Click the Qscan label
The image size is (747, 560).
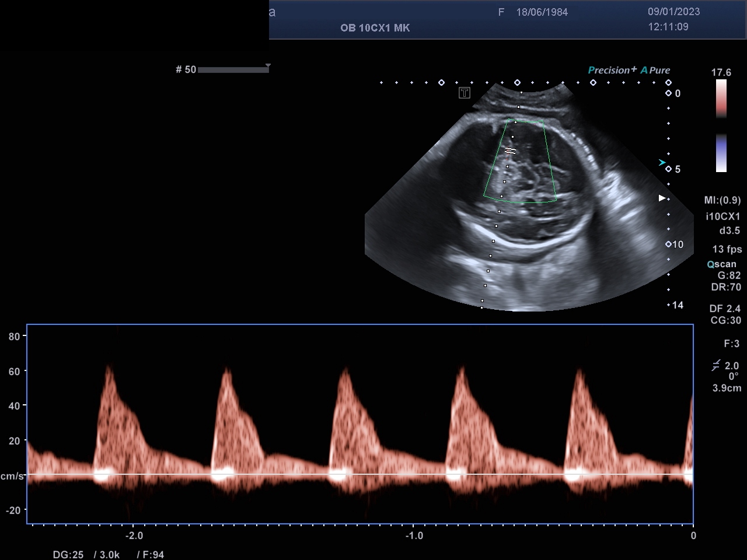point(721,264)
